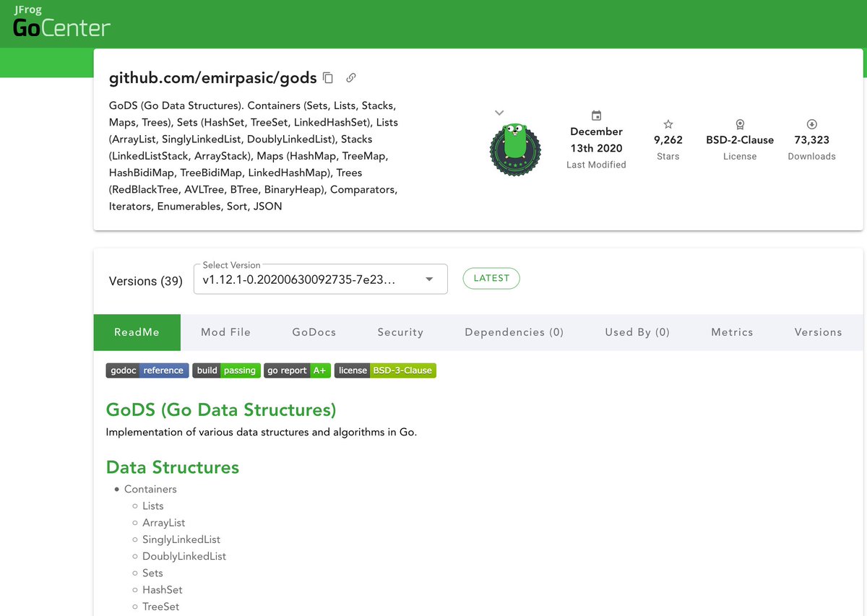Click the godoc reference badge
The height and width of the screenshot is (616, 867).
147,370
